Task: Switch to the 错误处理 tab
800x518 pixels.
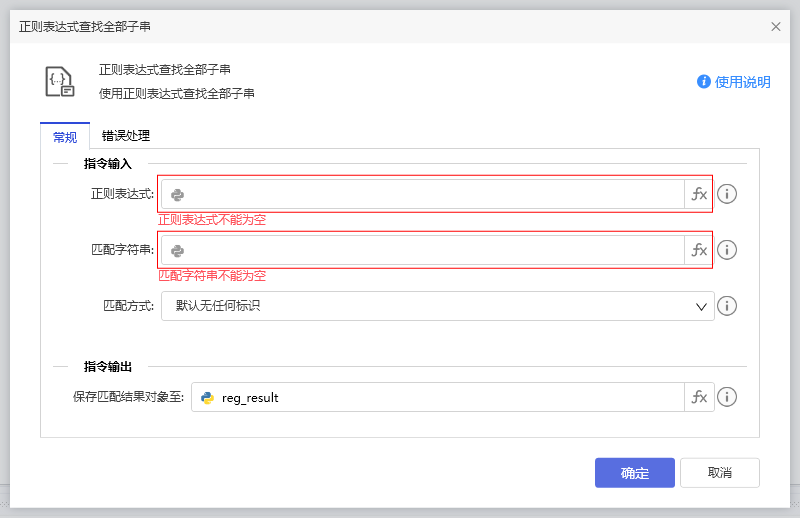Action: (126, 136)
